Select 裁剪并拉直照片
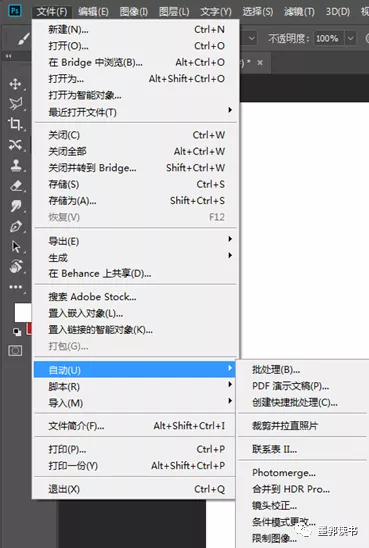369x548 pixels. (x=303, y=425)
